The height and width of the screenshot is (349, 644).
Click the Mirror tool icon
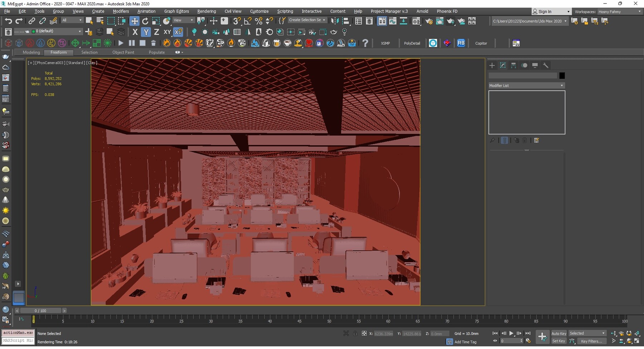335,21
